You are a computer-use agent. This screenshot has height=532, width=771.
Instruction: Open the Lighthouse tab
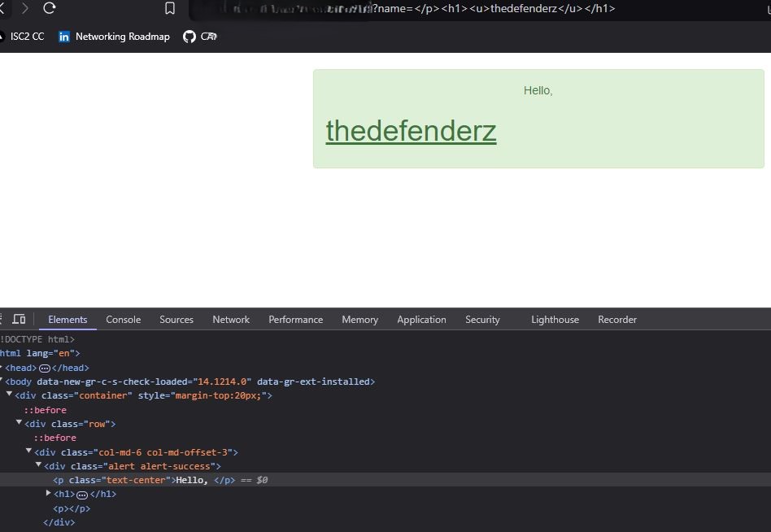point(555,320)
